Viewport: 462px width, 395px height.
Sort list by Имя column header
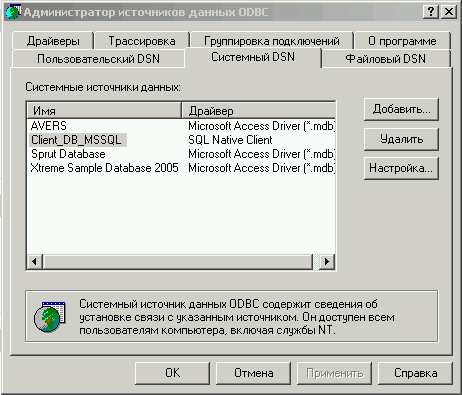click(104, 110)
